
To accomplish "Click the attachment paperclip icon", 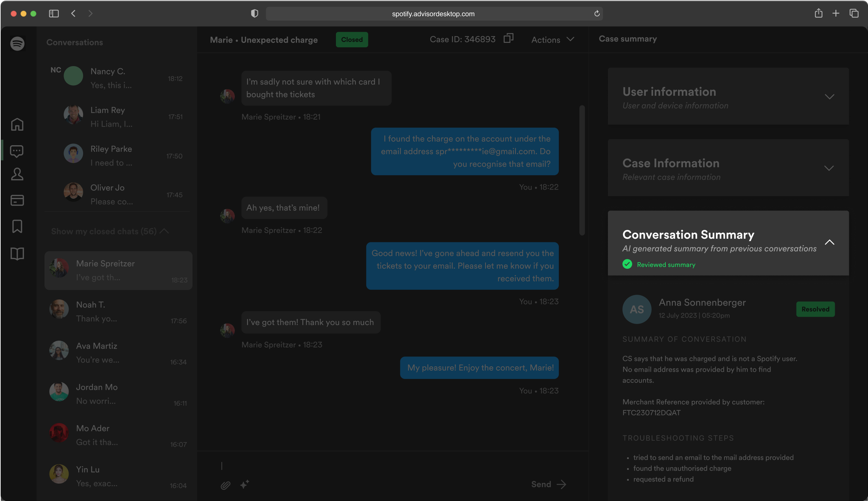I will pyautogui.click(x=225, y=485).
